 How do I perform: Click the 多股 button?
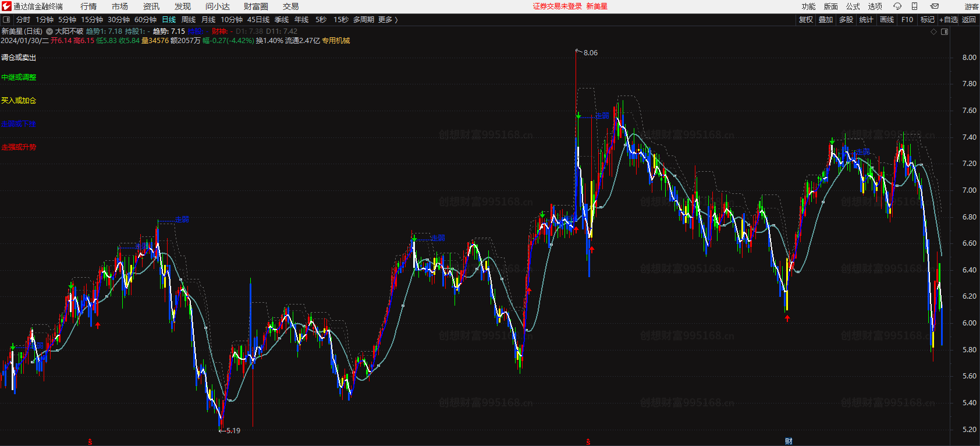pyautogui.click(x=846, y=20)
